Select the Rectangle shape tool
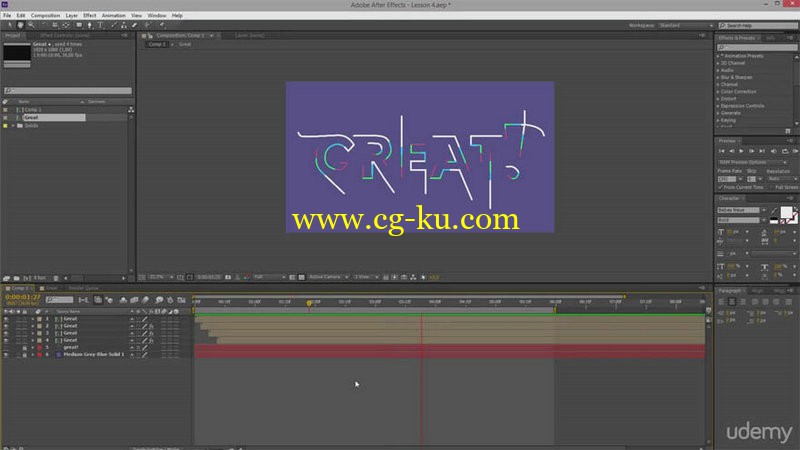The height and width of the screenshot is (450, 800). 79,25
